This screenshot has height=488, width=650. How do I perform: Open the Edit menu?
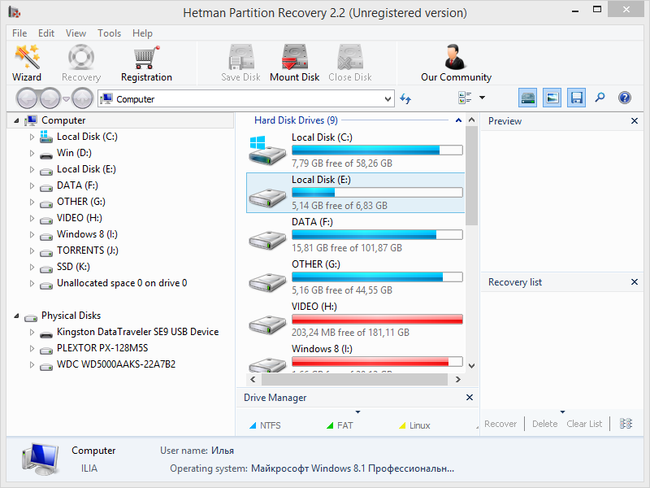coord(46,33)
